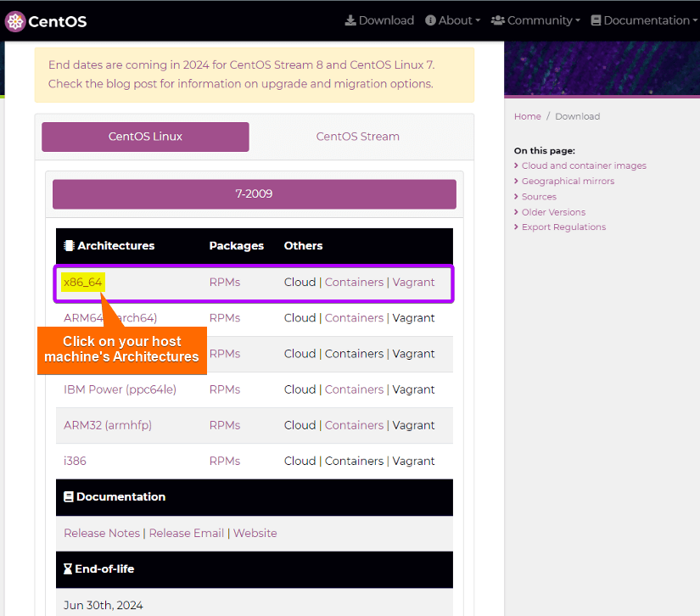Jump to Cloud and container images section
700x616 pixels.
click(x=584, y=165)
